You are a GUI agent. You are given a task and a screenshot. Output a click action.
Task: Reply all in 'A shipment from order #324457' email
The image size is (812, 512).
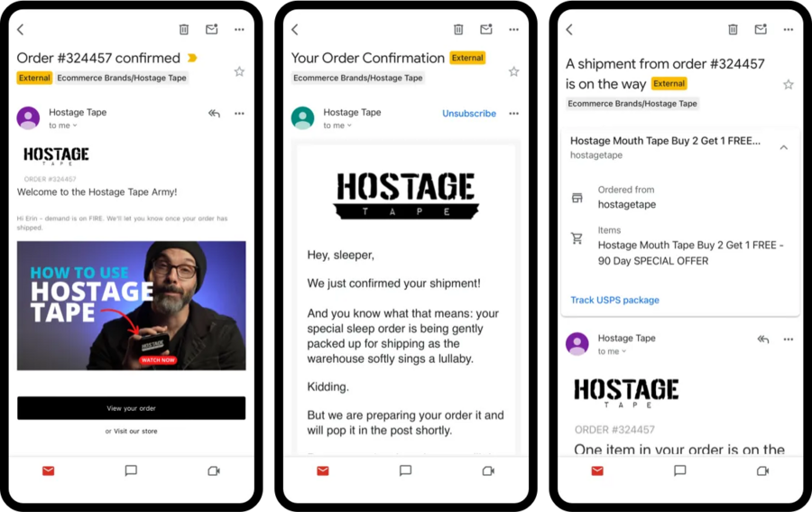pyautogui.click(x=762, y=340)
